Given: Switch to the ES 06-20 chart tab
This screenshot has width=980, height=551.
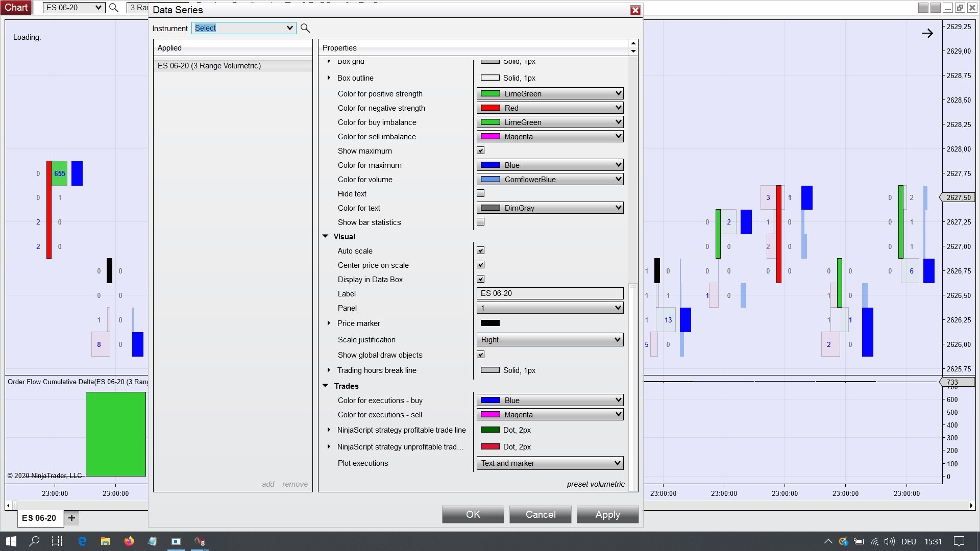Looking at the screenshot, I should 39,518.
